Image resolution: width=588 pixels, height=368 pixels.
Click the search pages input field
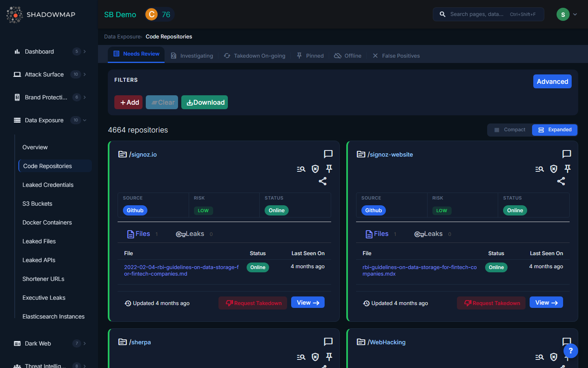(488, 14)
